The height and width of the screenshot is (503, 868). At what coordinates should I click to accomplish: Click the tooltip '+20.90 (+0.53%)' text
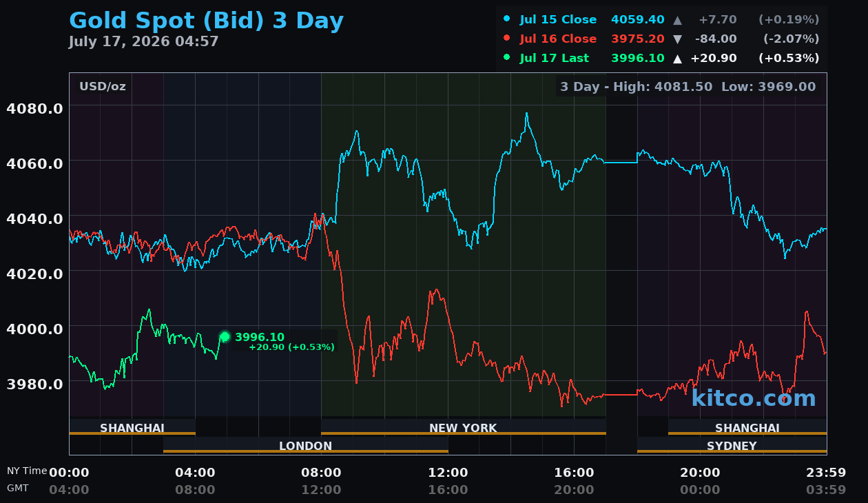pos(291,347)
